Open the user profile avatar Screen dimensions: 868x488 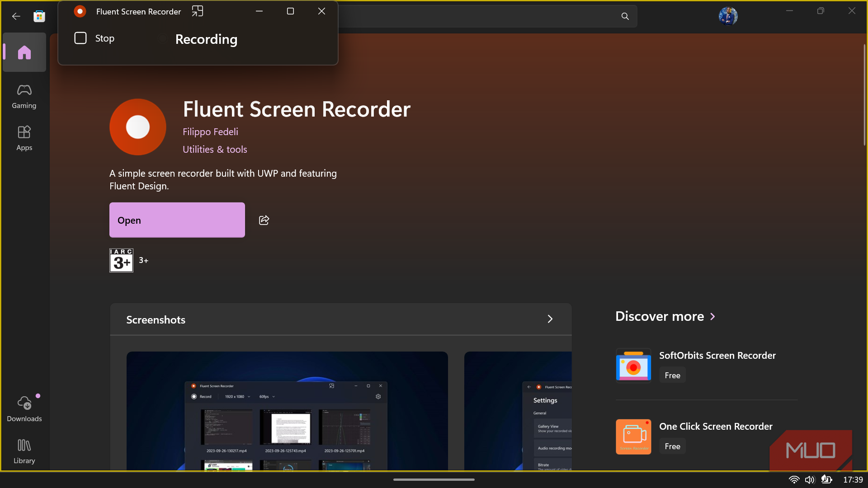728,16
